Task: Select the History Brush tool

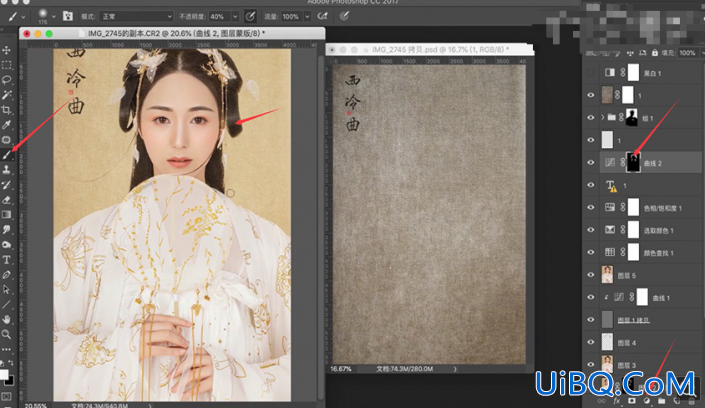Action: (x=6, y=185)
